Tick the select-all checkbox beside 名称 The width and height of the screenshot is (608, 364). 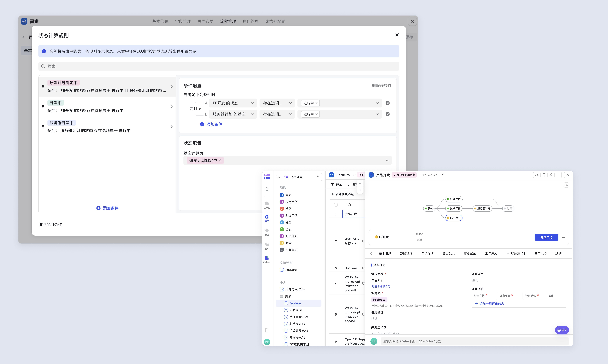point(336,205)
